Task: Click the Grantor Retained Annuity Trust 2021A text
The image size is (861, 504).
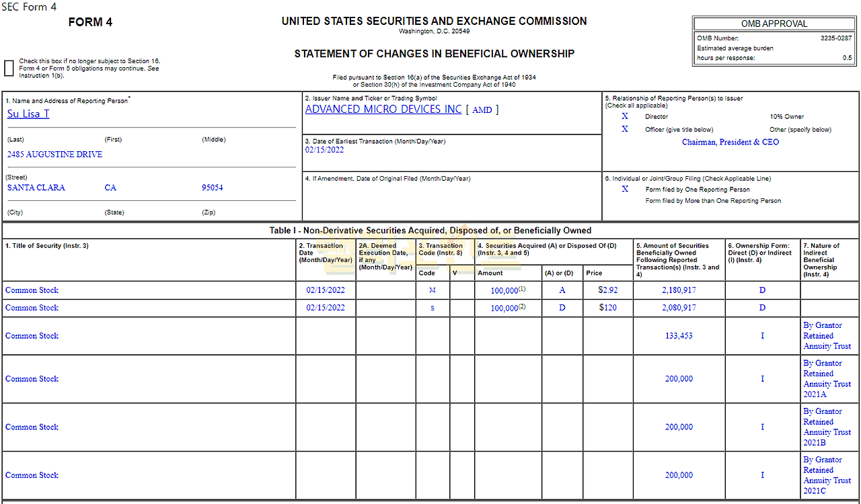Action: click(x=827, y=379)
